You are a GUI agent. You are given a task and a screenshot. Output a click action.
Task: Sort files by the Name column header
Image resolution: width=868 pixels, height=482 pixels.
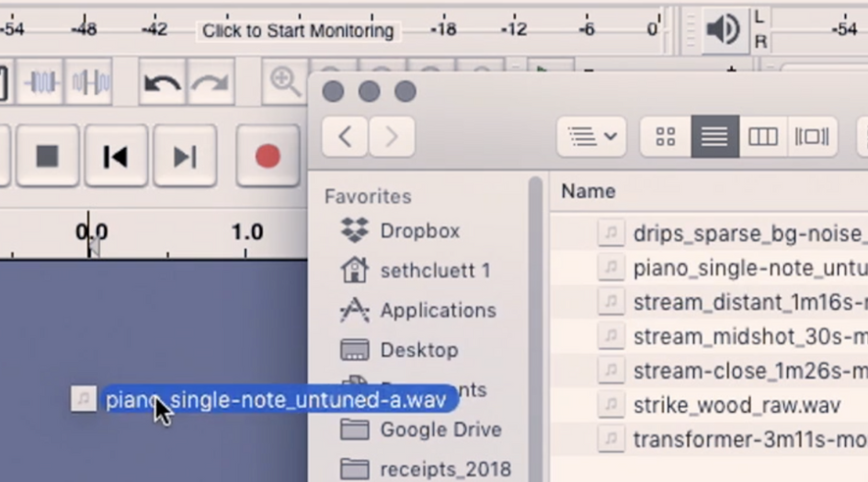pyautogui.click(x=588, y=191)
